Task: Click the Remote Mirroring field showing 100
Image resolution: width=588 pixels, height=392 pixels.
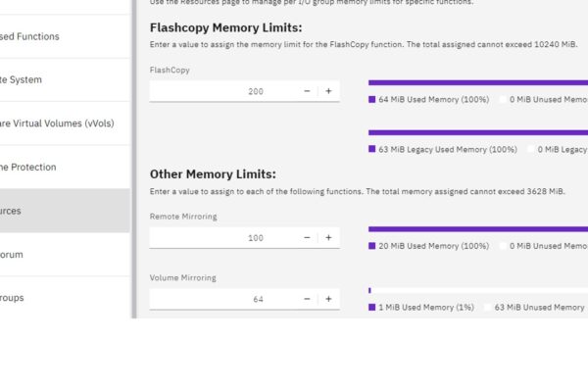Action: point(223,238)
